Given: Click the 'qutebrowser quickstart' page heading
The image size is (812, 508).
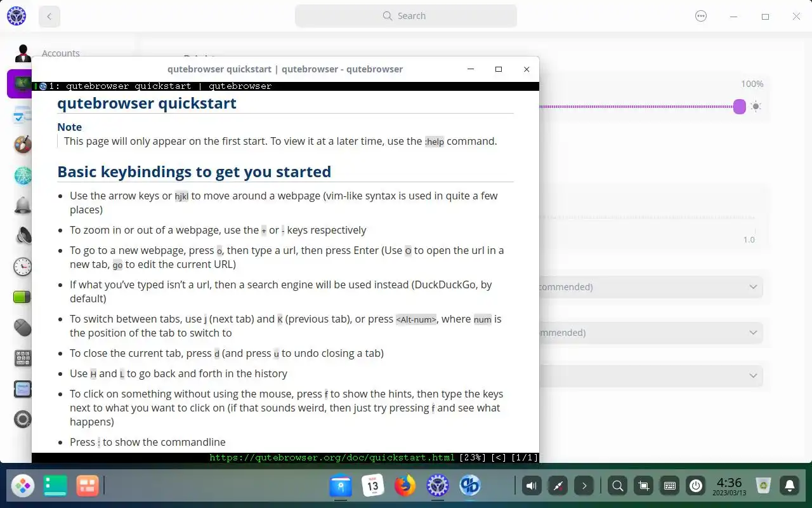Looking at the screenshot, I should (147, 104).
